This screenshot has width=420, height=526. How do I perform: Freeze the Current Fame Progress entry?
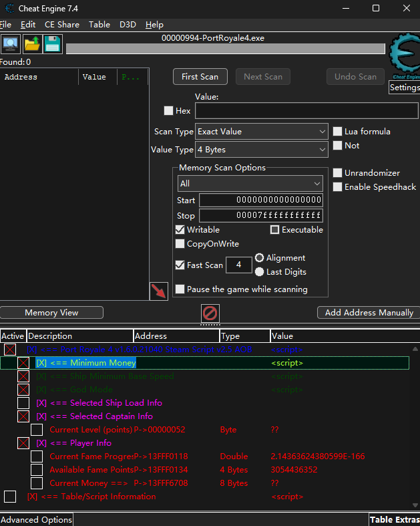37,456
